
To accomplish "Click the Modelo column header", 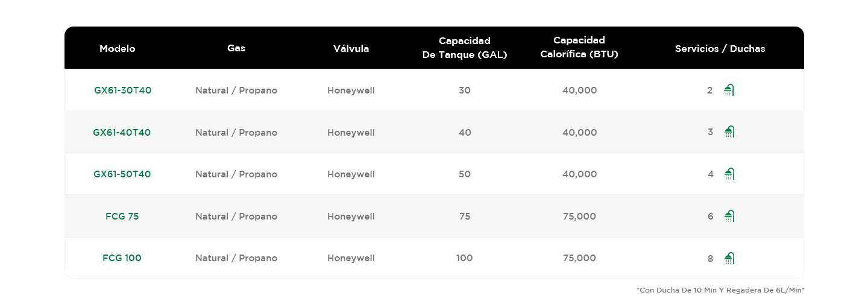I will tap(118, 49).
